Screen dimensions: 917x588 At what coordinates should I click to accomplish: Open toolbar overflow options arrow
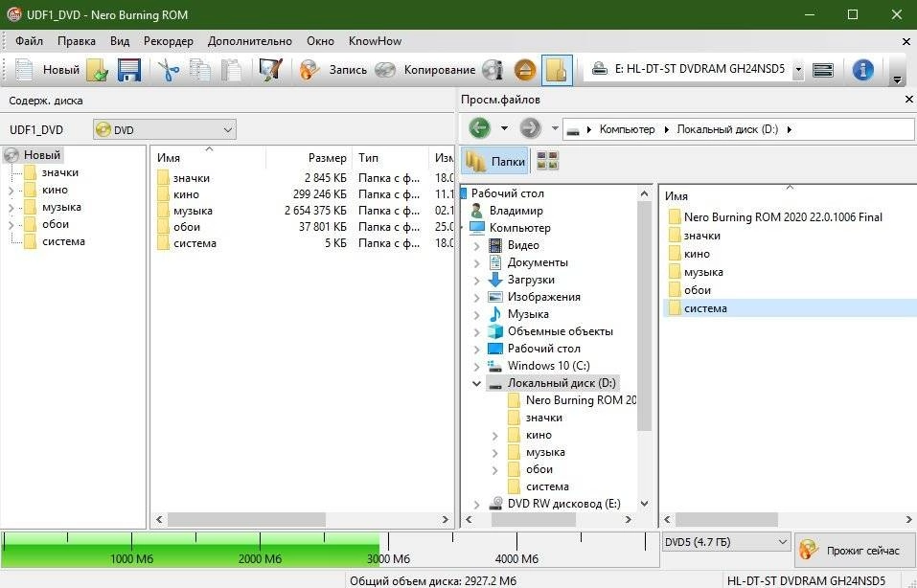point(897,79)
